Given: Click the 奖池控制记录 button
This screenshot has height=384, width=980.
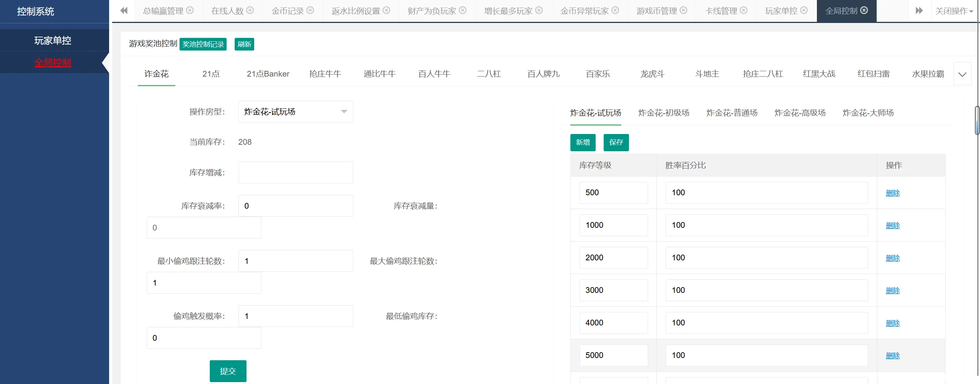Looking at the screenshot, I should pos(203,44).
